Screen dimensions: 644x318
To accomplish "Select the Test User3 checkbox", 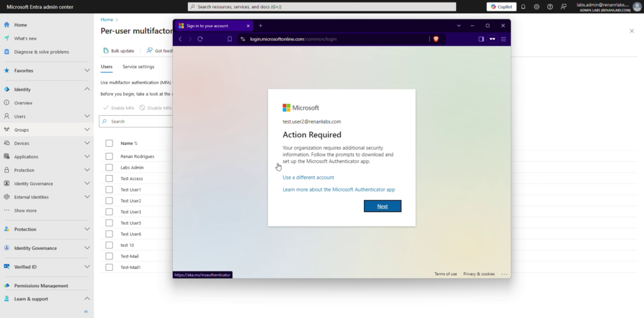I will click(x=109, y=212).
